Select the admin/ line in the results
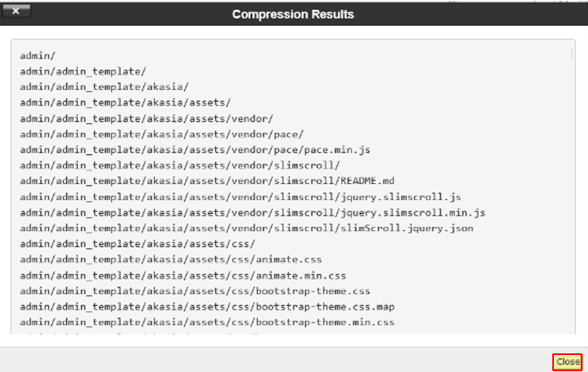Screen dimensions: 588x372 tap(38, 56)
